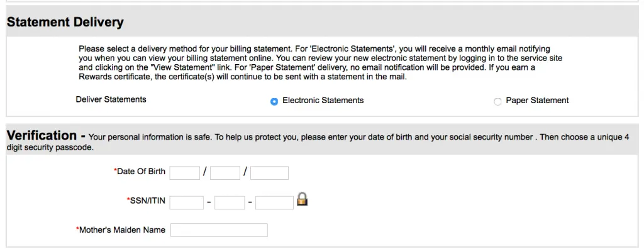The width and height of the screenshot is (644, 249).
Task: Click the first SSN/ITIN input box
Action: click(186, 202)
